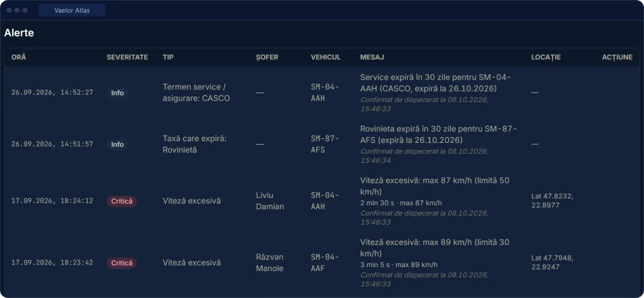Click location Lat 47.7948, 22.9247

[553, 263]
